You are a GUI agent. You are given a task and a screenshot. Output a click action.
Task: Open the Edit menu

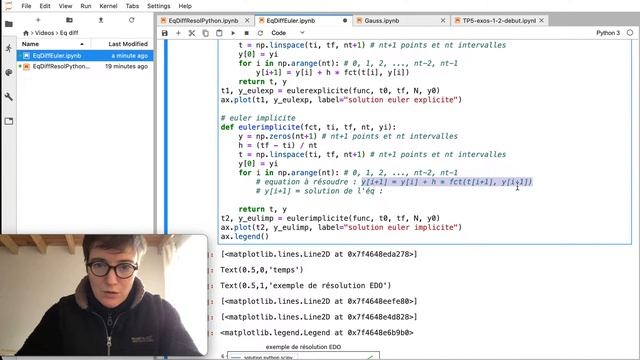coord(45,6)
